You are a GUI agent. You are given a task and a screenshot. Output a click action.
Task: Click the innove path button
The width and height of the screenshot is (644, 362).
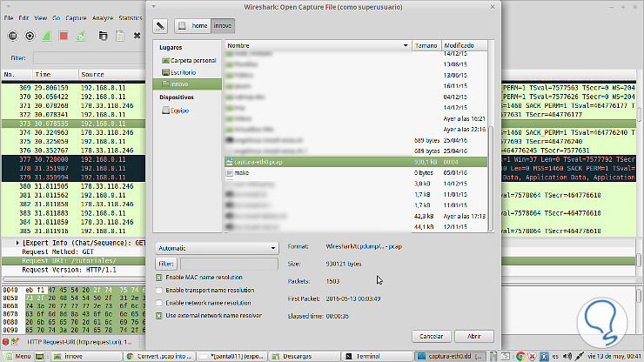pyautogui.click(x=223, y=25)
